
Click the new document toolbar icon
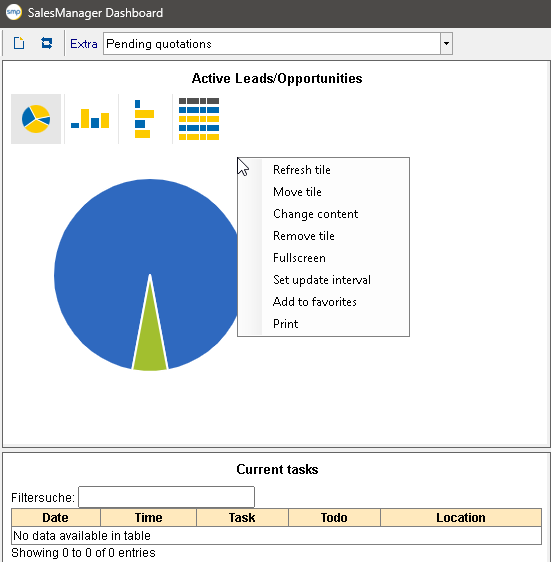[x=19, y=43]
